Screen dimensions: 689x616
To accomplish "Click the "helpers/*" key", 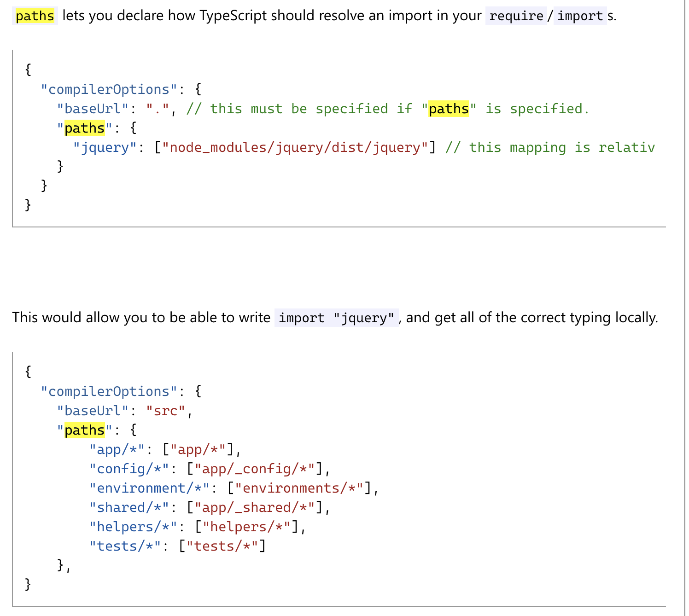I will pyautogui.click(x=134, y=527).
